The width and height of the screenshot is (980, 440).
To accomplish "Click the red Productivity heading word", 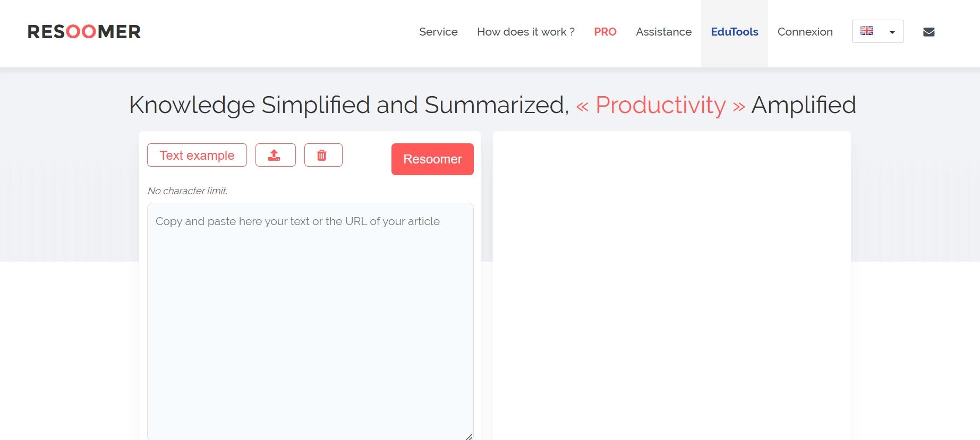I will coord(660,105).
